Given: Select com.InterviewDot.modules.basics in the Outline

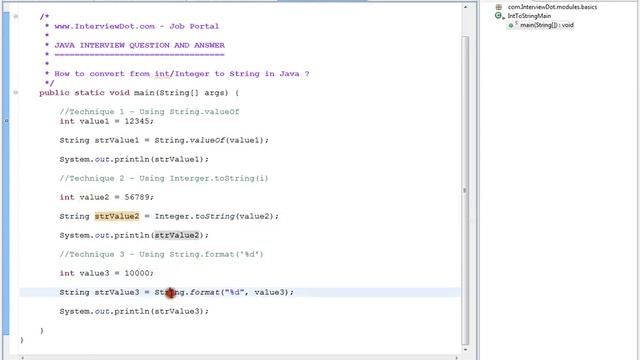Looking at the screenshot, I should point(552,7).
